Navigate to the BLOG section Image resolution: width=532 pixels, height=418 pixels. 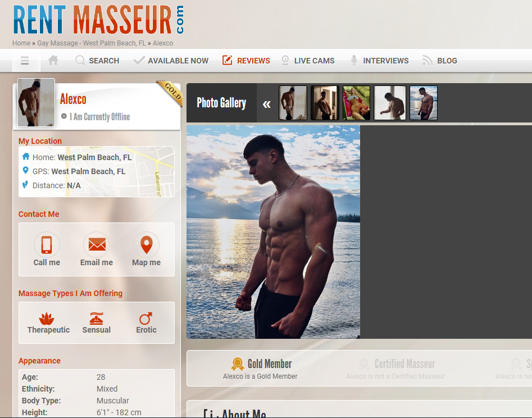447,61
